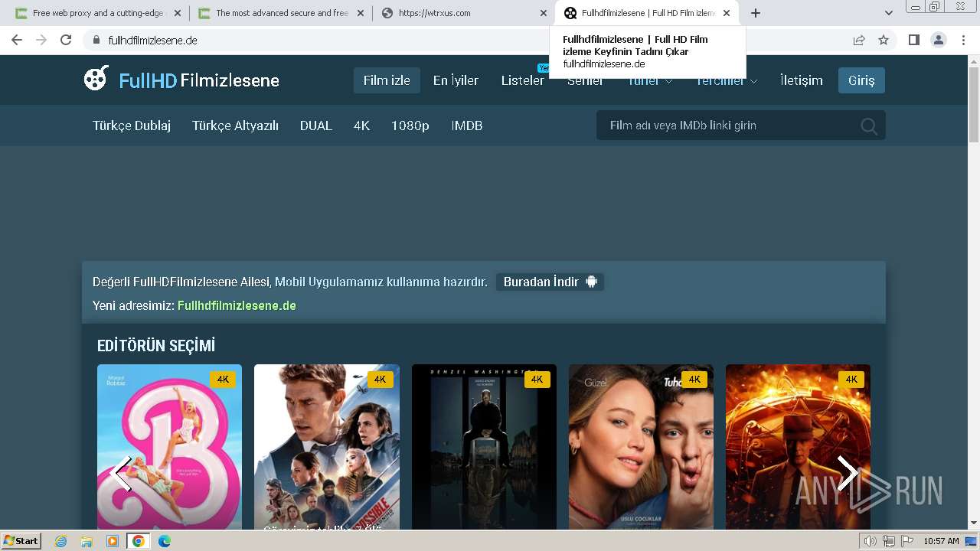The height and width of the screenshot is (551, 980).
Task: Open the Oppenheimer movie poster
Action: point(798,447)
